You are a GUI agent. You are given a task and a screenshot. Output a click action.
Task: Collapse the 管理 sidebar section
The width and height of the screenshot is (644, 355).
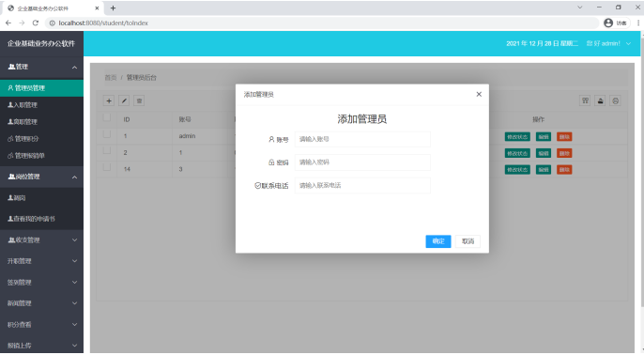click(41, 67)
